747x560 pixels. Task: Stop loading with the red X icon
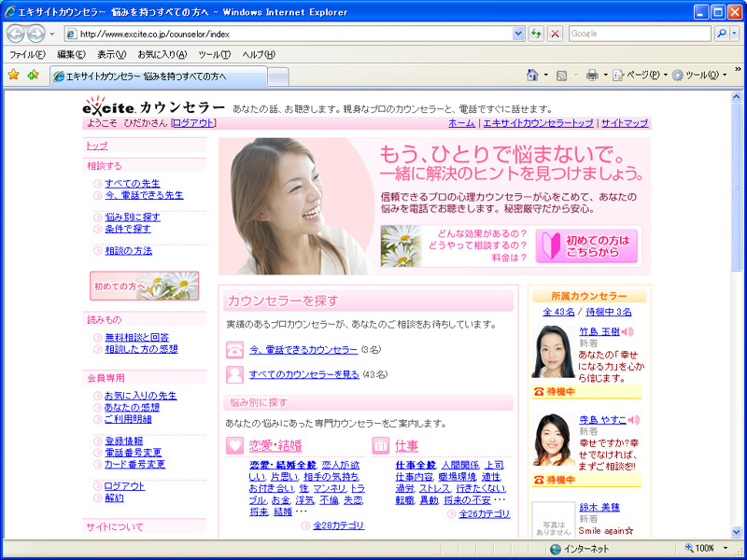tap(555, 34)
